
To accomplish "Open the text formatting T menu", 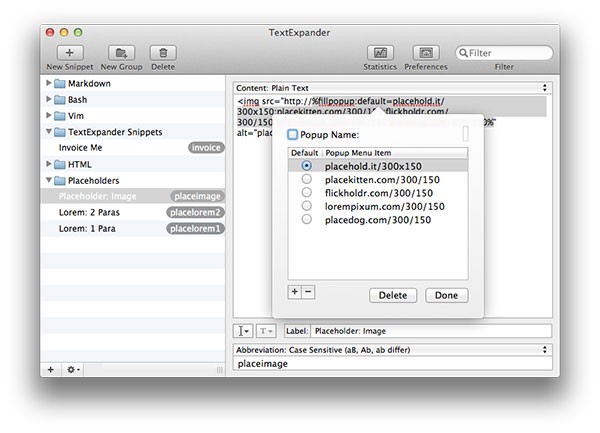I will pyautogui.click(x=266, y=331).
